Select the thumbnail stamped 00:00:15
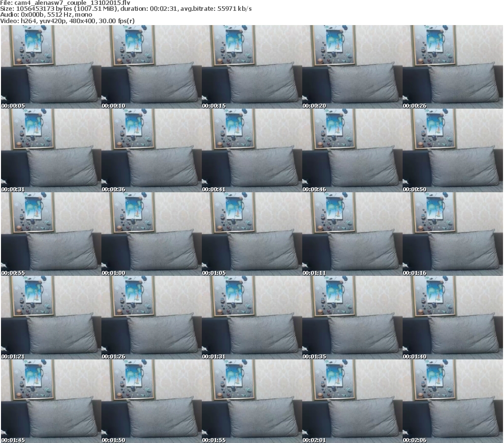The height and width of the screenshot is (443, 504). [x=252, y=67]
